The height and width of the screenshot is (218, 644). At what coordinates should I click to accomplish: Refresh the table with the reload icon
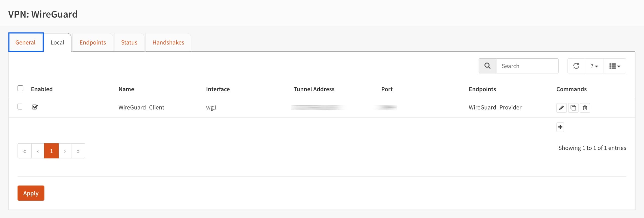click(576, 66)
